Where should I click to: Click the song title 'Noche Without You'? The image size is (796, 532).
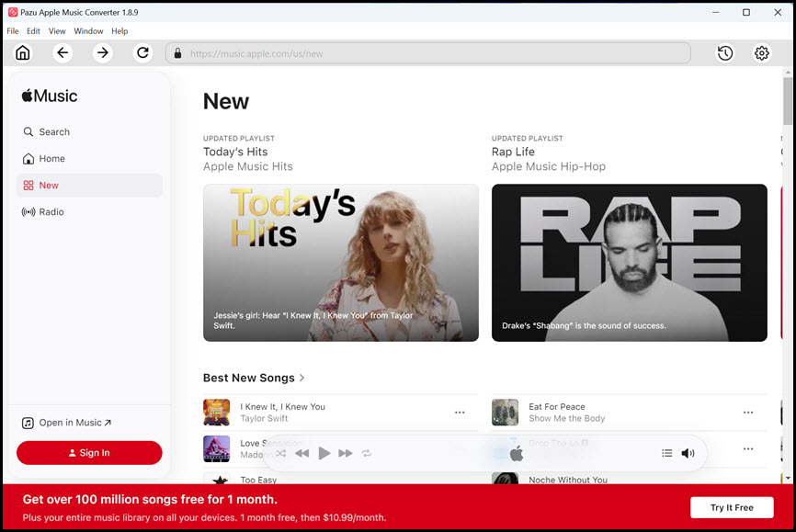(x=567, y=480)
